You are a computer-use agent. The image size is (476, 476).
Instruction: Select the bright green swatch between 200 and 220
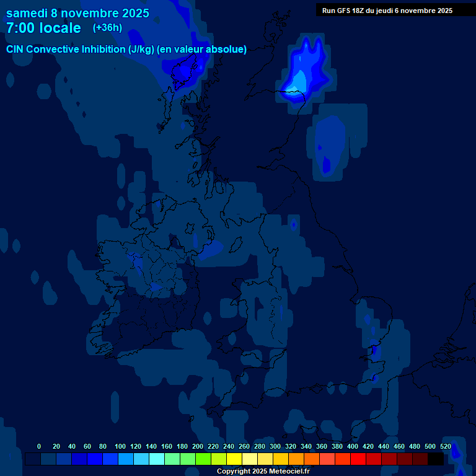point(203,459)
